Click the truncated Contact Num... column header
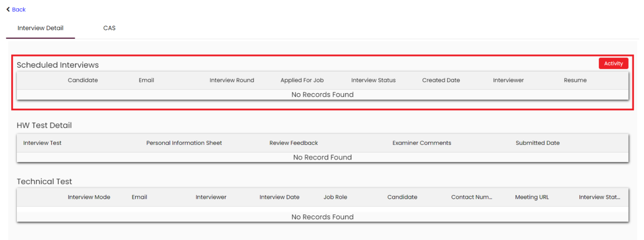 (x=471, y=197)
